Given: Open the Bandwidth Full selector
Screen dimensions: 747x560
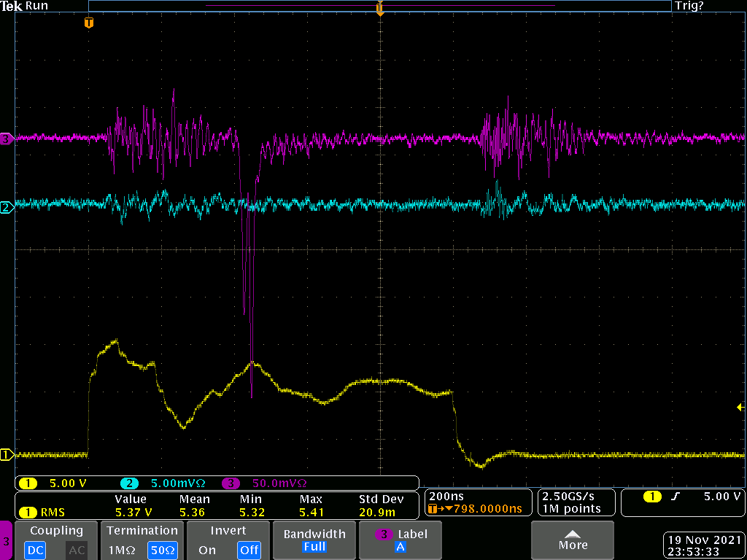Looking at the screenshot, I should click(x=314, y=540).
